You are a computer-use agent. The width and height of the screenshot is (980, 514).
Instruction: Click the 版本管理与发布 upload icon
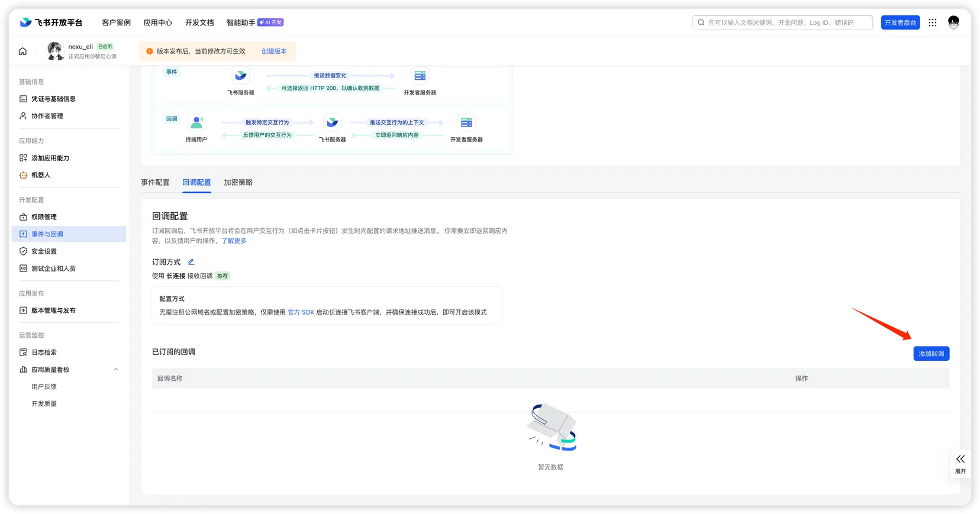coord(23,311)
